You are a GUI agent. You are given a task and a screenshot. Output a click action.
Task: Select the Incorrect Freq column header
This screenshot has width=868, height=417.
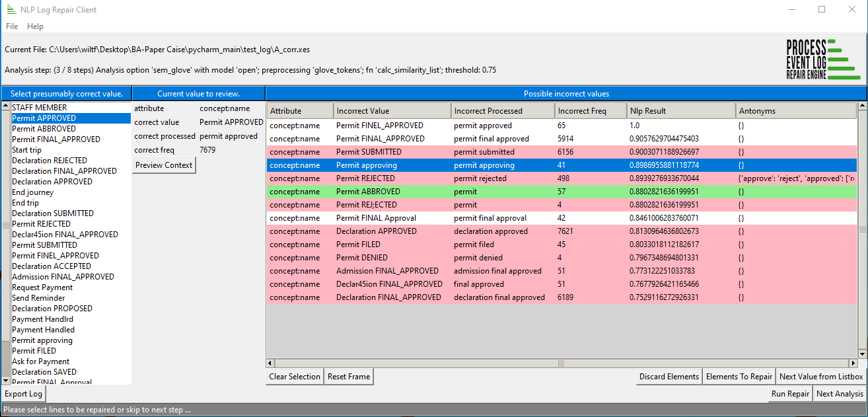591,110
